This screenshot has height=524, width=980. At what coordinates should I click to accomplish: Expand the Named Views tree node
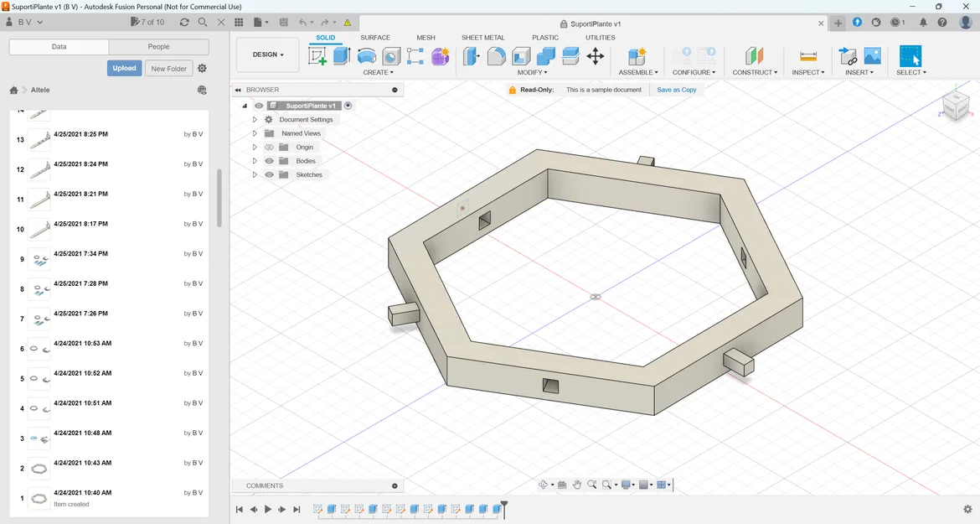[255, 133]
